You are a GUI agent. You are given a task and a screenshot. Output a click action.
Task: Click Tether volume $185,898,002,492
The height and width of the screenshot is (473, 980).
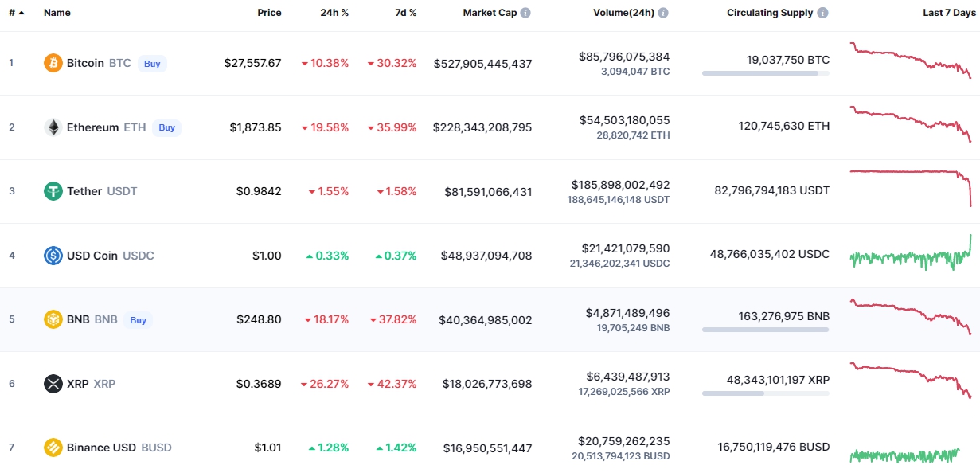coord(621,185)
